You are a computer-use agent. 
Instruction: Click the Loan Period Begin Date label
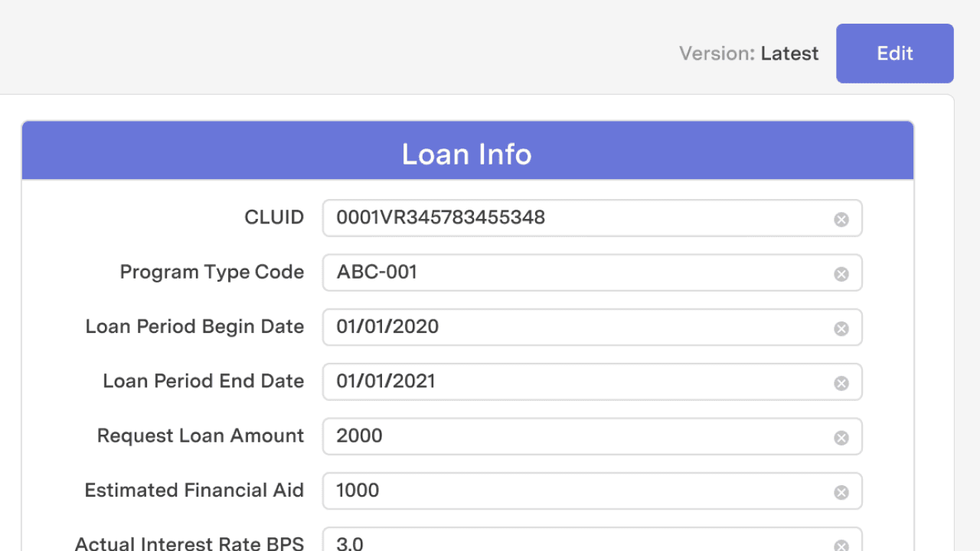(x=194, y=327)
